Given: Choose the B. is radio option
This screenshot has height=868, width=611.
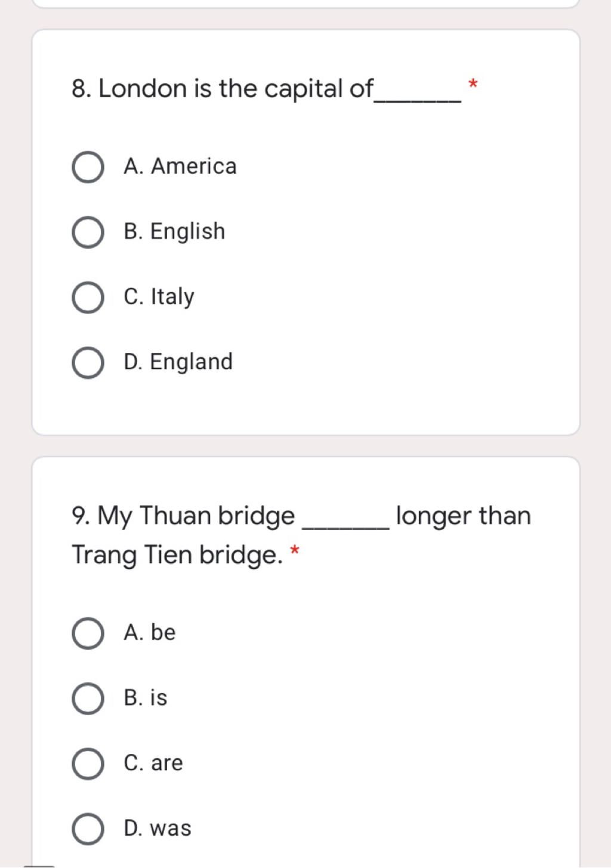Looking at the screenshot, I should (x=88, y=698).
